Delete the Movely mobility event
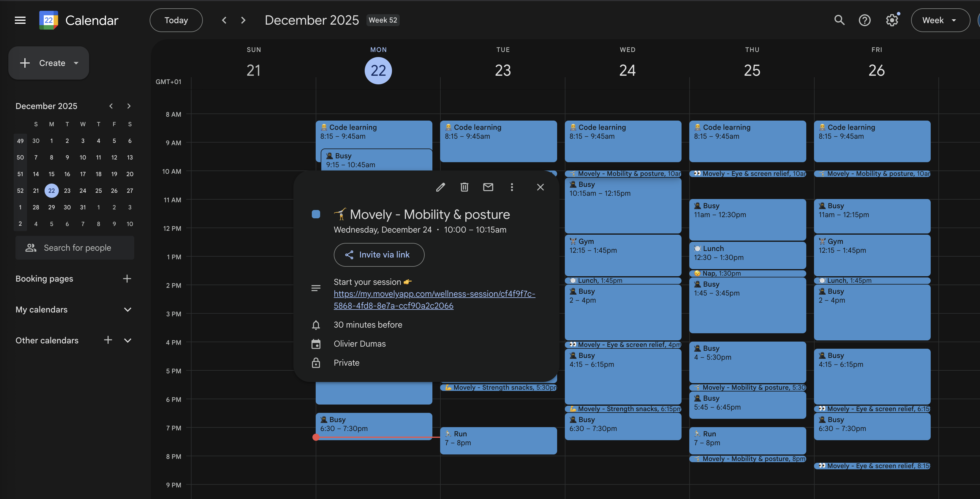Image resolution: width=980 pixels, height=499 pixels. coord(464,187)
